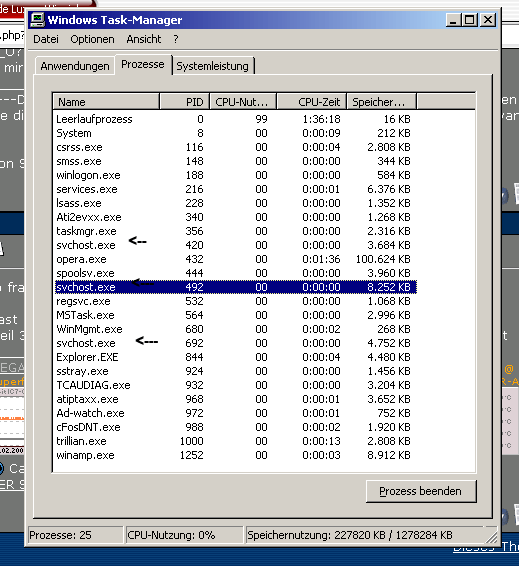Open the Datei menu
Image resolution: width=519 pixels, height=566 pixels.
point(46,39)
